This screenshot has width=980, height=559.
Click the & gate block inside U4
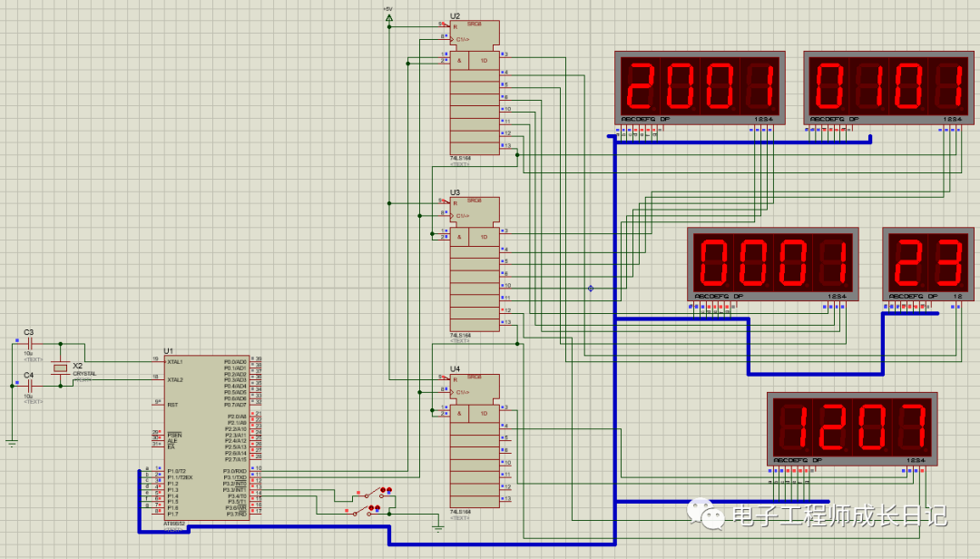[459, 413]
